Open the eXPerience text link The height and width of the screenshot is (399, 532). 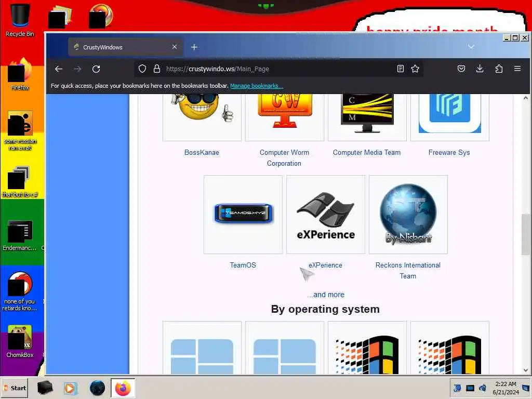325,265
